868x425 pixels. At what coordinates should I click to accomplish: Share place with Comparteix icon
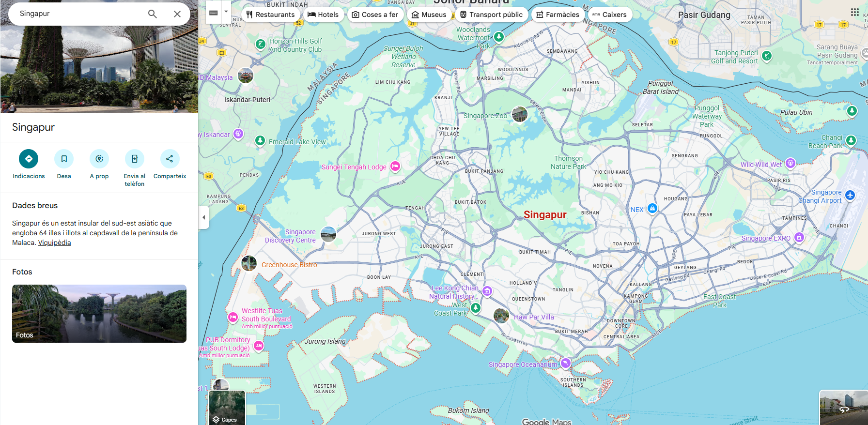click(x=170, y=159)
